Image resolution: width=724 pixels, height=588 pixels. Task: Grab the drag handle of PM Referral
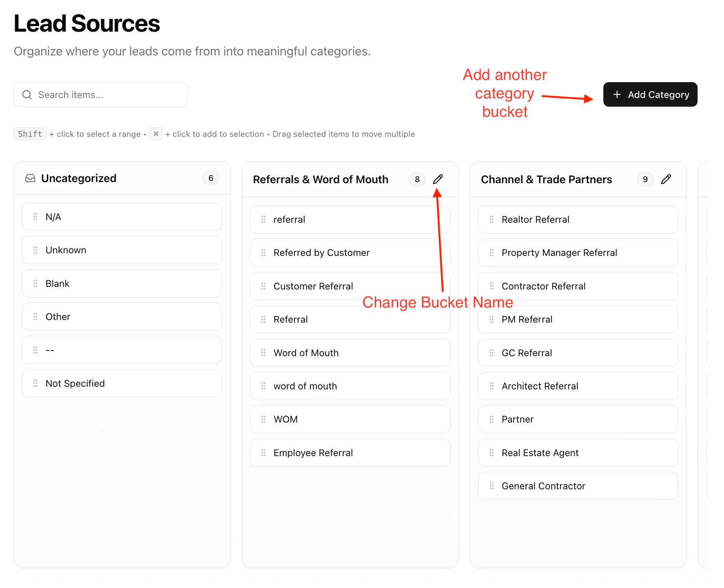(x=491, y=319)
